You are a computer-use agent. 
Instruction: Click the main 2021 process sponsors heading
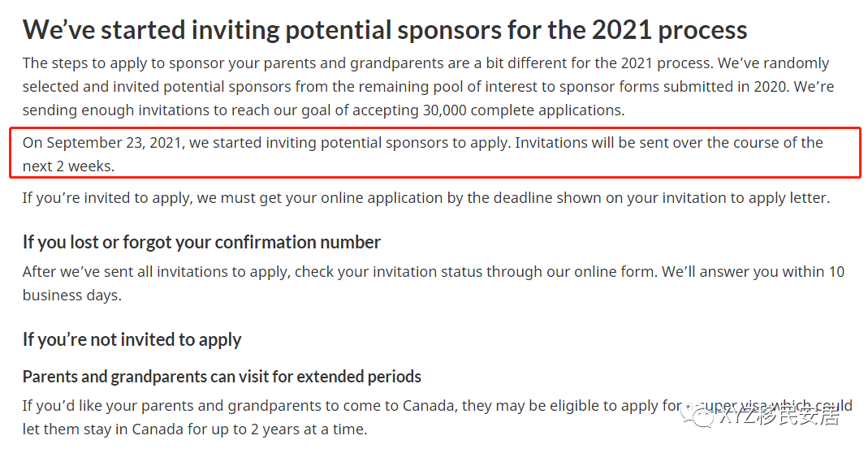click(385, 30)
